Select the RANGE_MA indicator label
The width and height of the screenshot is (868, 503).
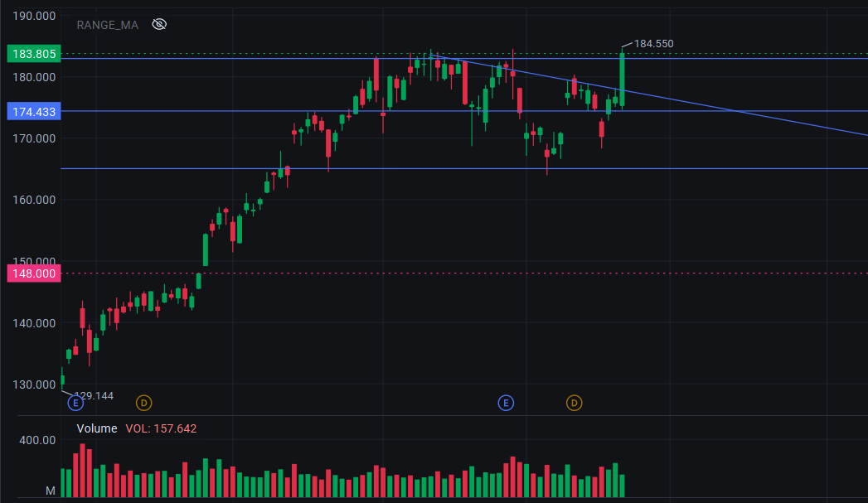click(x=108, y=25)
